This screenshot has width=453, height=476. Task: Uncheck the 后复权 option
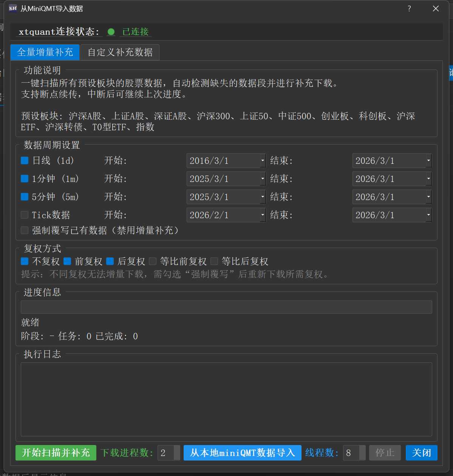click(110, 261)
